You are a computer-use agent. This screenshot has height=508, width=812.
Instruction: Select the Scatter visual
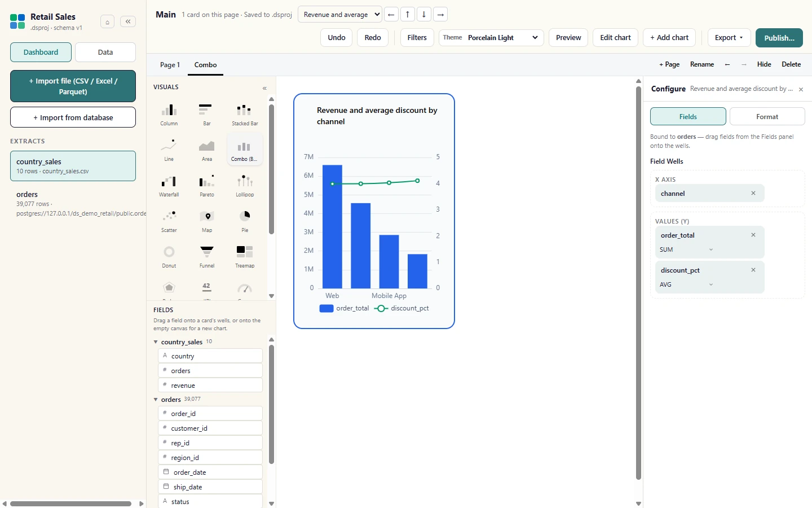point(169,221)
